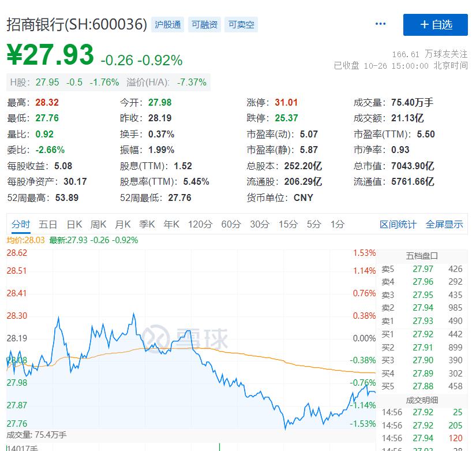This screenshot has height=451, width=476.
Task: Select the 买2 order row 27.91
Action: pyautogui.click(x=422, y=348)
